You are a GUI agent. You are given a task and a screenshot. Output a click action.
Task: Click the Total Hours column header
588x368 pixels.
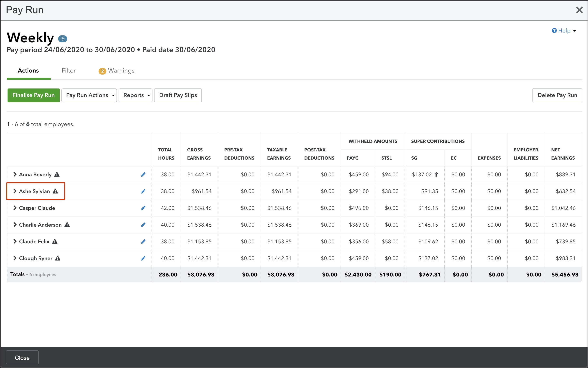(x=166, y=154)
